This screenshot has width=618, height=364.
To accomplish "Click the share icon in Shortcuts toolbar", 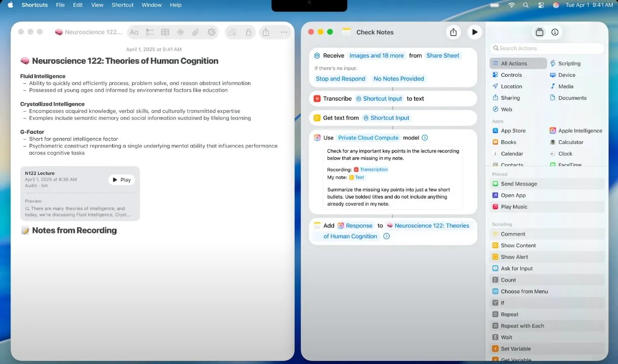I will 453,32.
